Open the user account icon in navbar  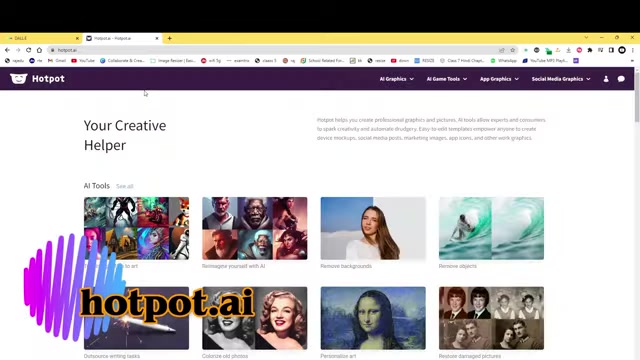[606, 79]
